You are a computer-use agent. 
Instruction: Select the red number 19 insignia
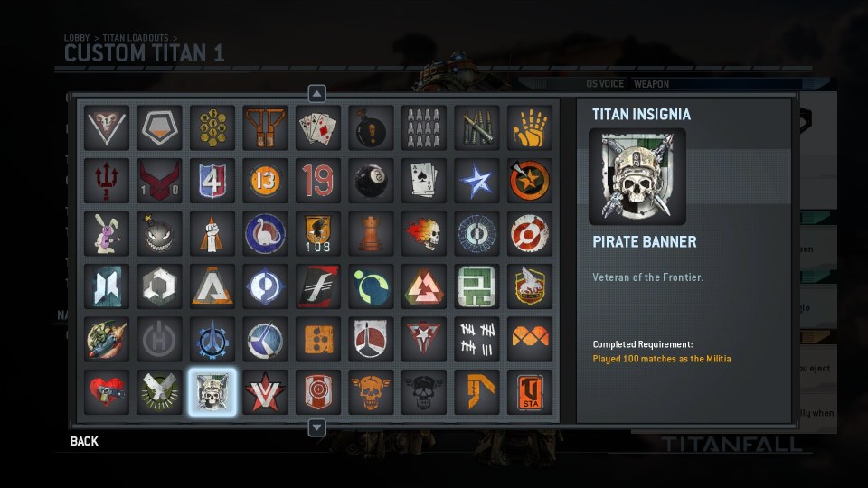click(317, 181)
